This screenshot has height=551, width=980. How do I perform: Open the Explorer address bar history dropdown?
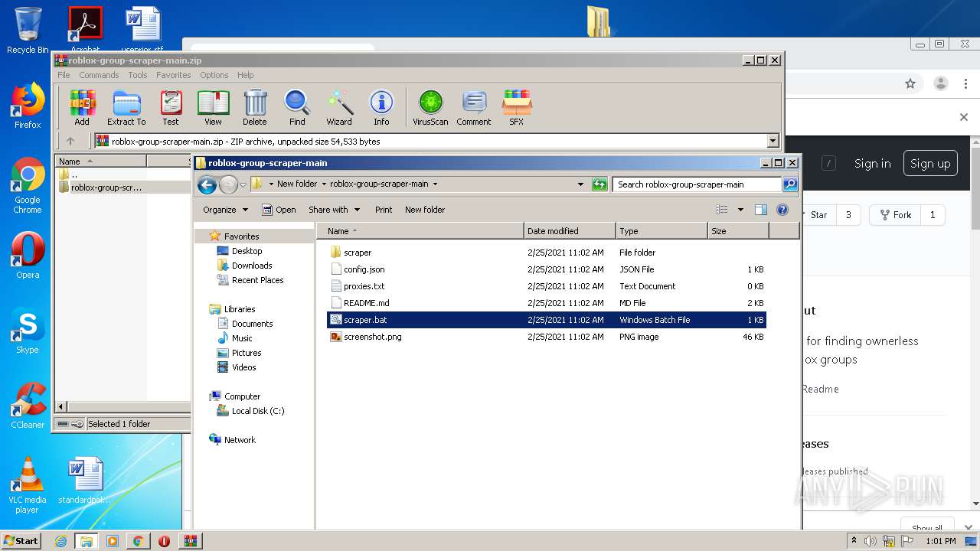point(580,184)
